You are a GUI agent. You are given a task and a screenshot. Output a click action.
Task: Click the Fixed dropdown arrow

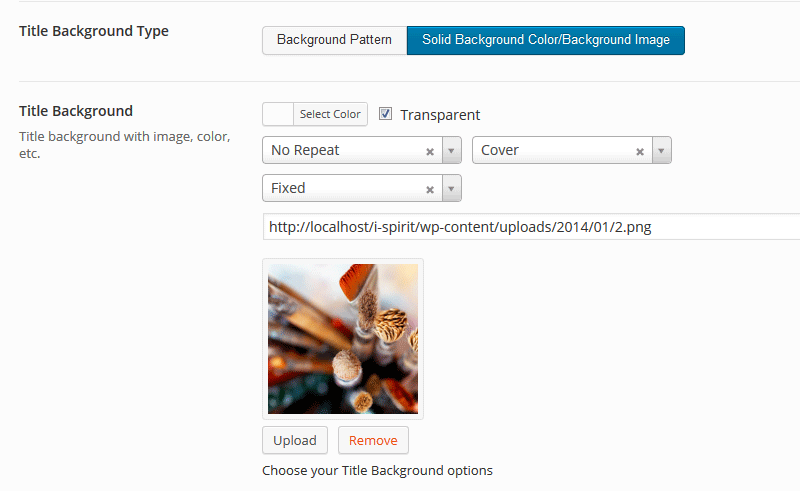pyautogui.click(x=451, y=189)
